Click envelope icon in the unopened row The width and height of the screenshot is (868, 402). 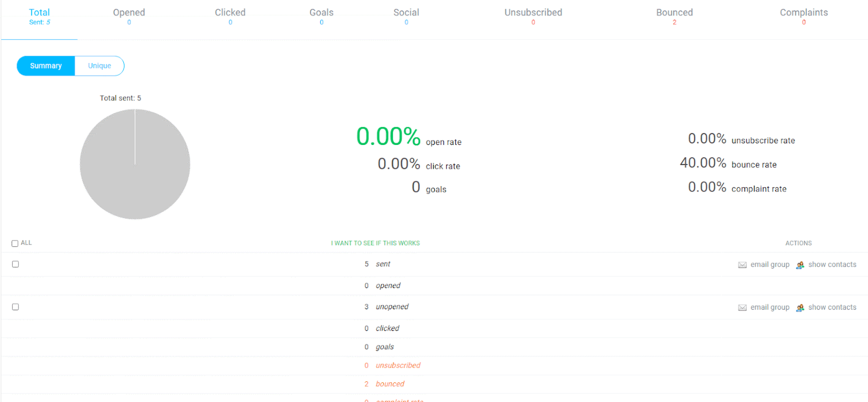coord(742,308)
